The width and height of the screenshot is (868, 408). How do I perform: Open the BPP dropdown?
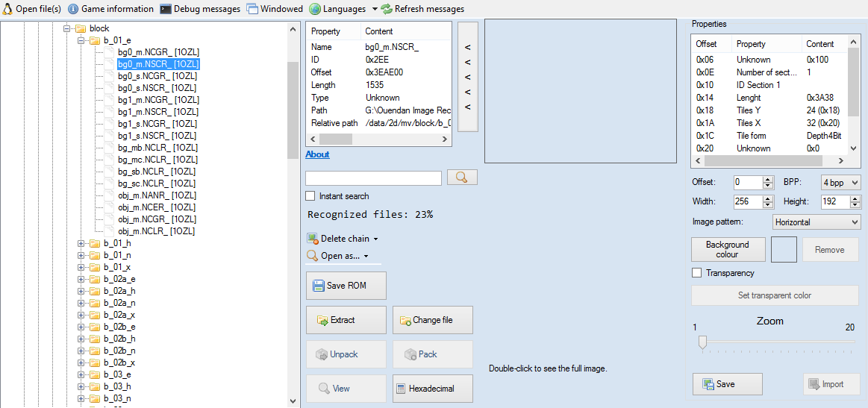point(840,182)
